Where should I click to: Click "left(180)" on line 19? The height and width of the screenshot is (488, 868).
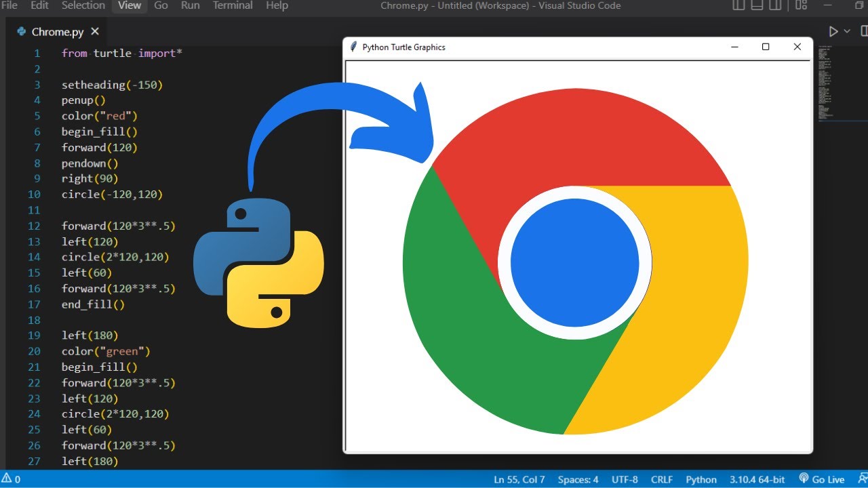point(90,335)
